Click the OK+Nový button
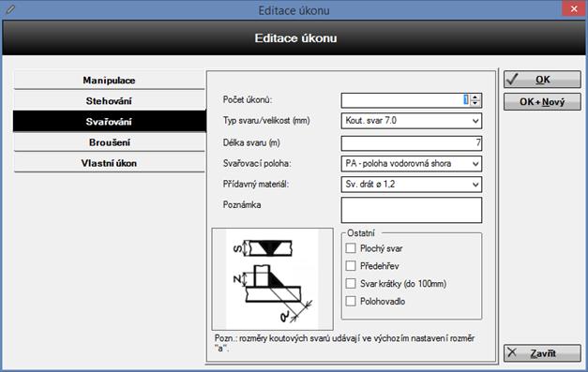Image resolution: width=588 pixels, height=372 pixels. (x=542, y=101)
